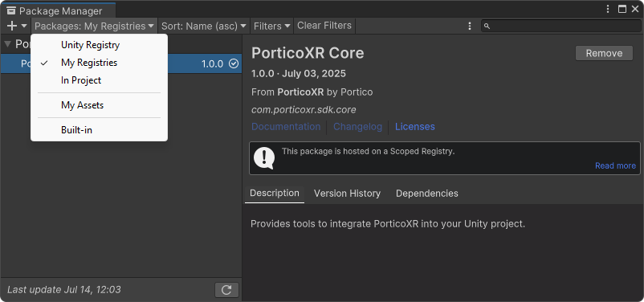Viewport: 644px width, 302px height.
Task: Open the Licenses link
Action: pyautogui.click(x=415, y=127)
